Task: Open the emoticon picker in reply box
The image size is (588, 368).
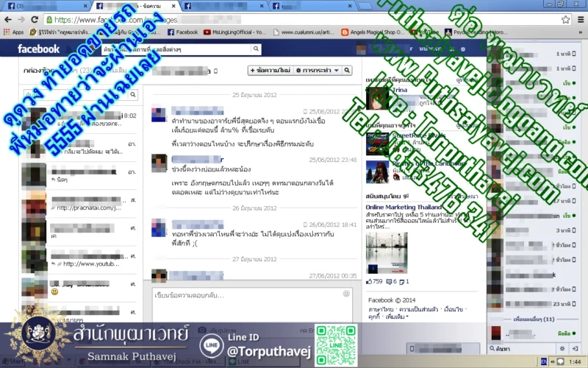Action: tap(346, 293)
